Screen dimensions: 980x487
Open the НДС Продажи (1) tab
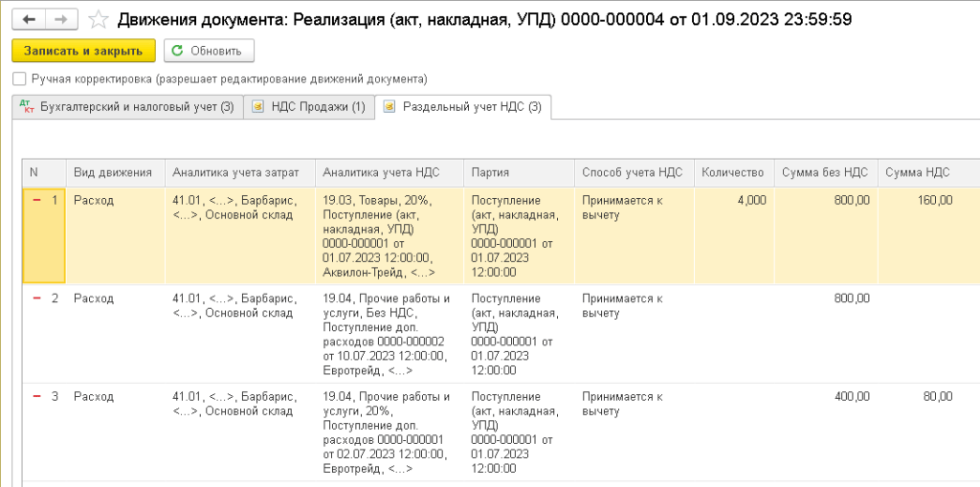coord(309,107)
